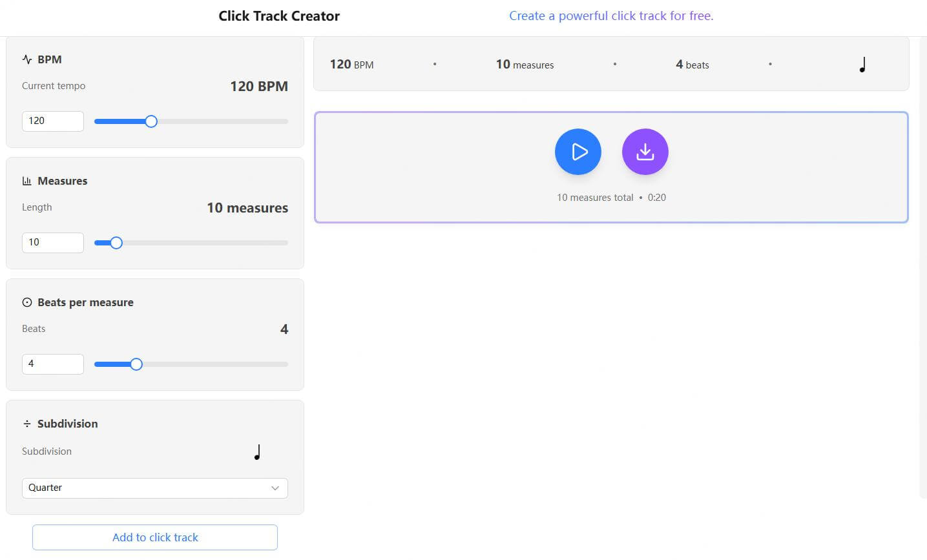The image size is (927, 560).
Task: Click Add to click track
Action: click(x=154, y=537)
